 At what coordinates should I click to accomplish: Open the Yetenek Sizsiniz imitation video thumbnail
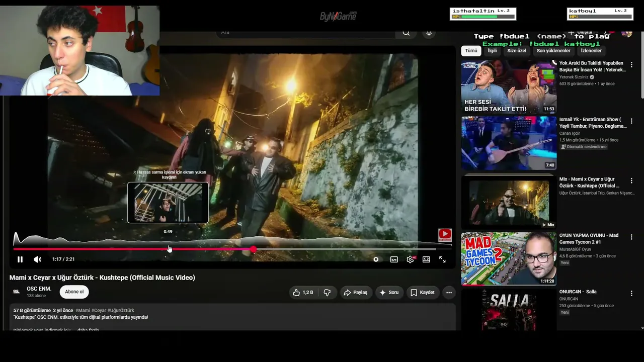(509, 86)
